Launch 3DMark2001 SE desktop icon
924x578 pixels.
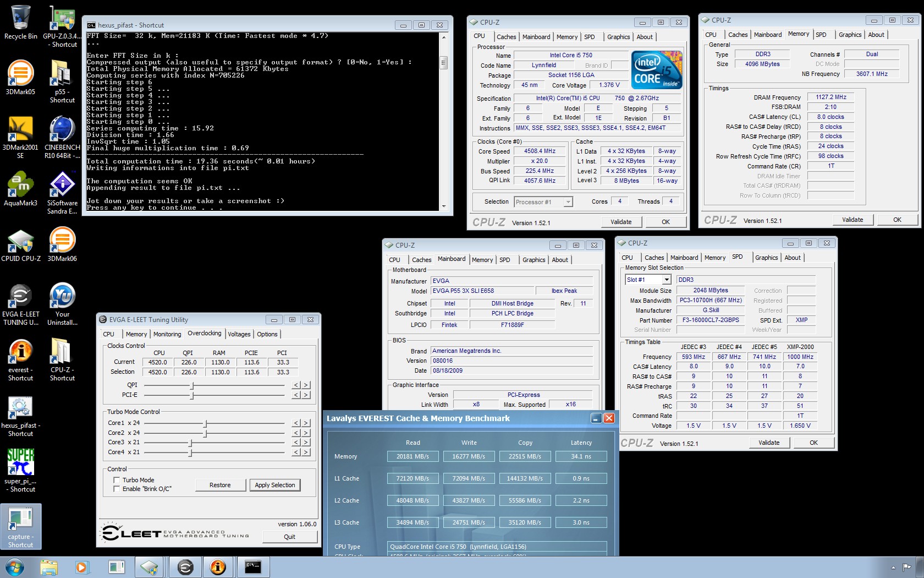pyautogui.click(x=21, y=137)
